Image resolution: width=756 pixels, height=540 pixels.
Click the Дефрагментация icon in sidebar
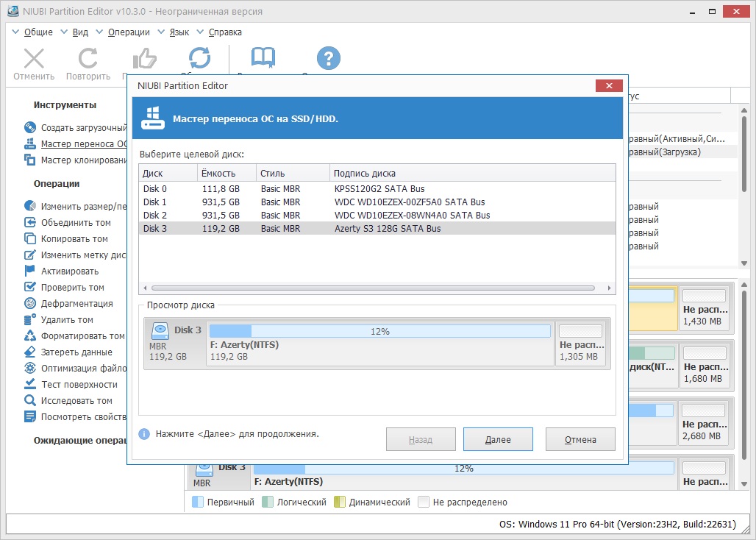point(30,304)
